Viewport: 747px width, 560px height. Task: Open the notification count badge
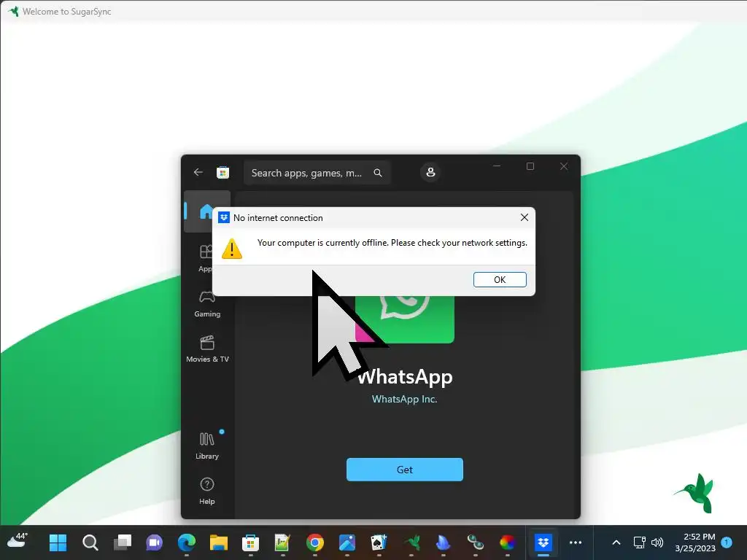[727, 542]
